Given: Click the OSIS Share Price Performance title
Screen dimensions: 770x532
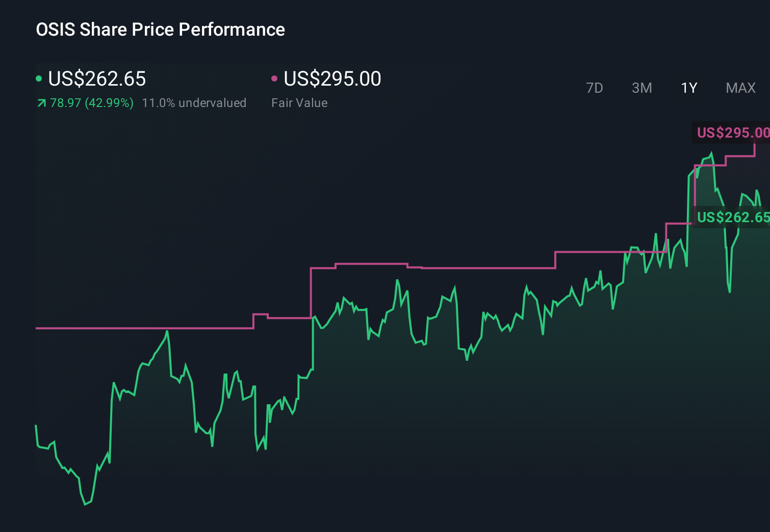Looking at the screenshot, I should (160, 30).
